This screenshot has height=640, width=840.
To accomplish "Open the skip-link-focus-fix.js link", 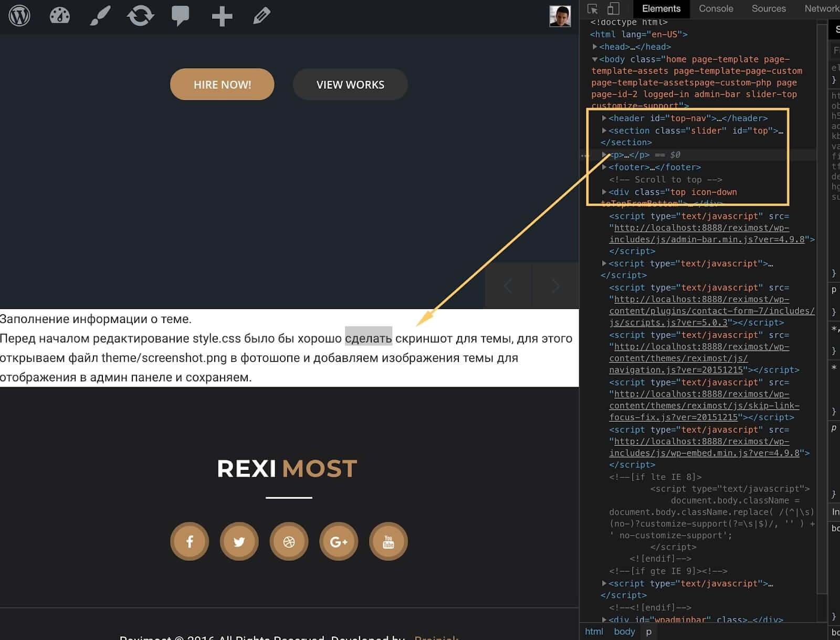I will pos(704,406).
